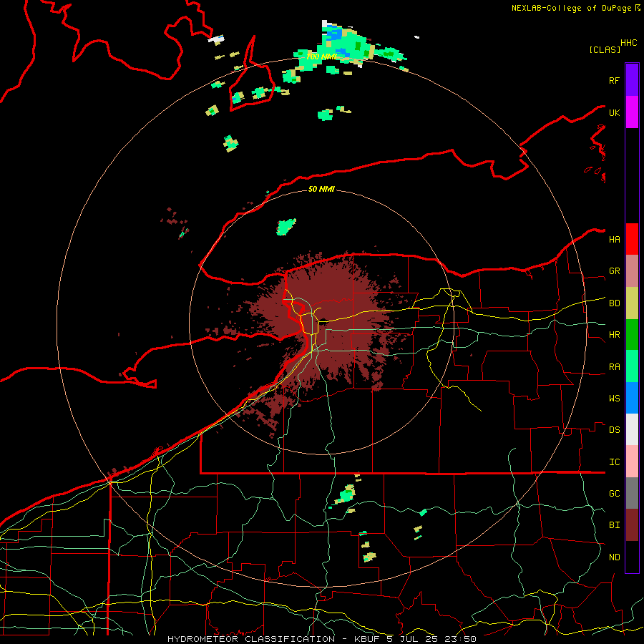Click the HR legend label

pos(614,335)
